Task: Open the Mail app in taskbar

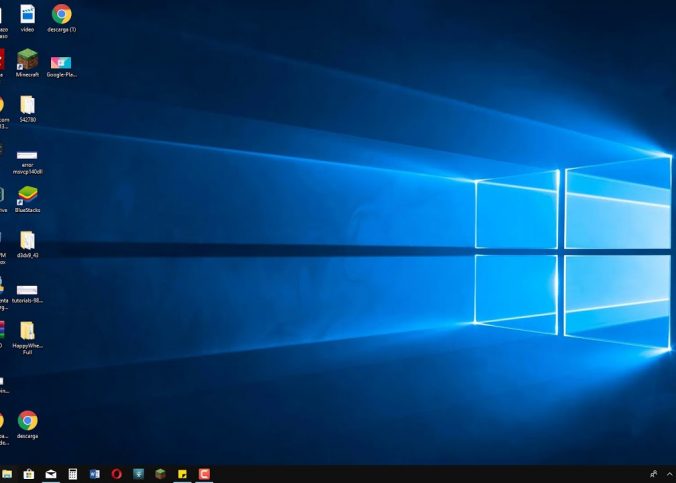Action: [x=51, y=474]
